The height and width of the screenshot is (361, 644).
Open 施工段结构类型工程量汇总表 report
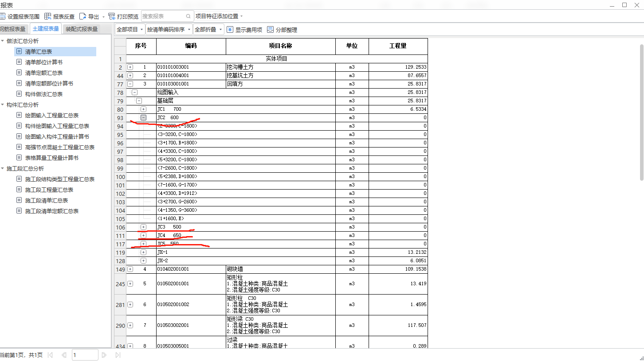click(60, 179)
